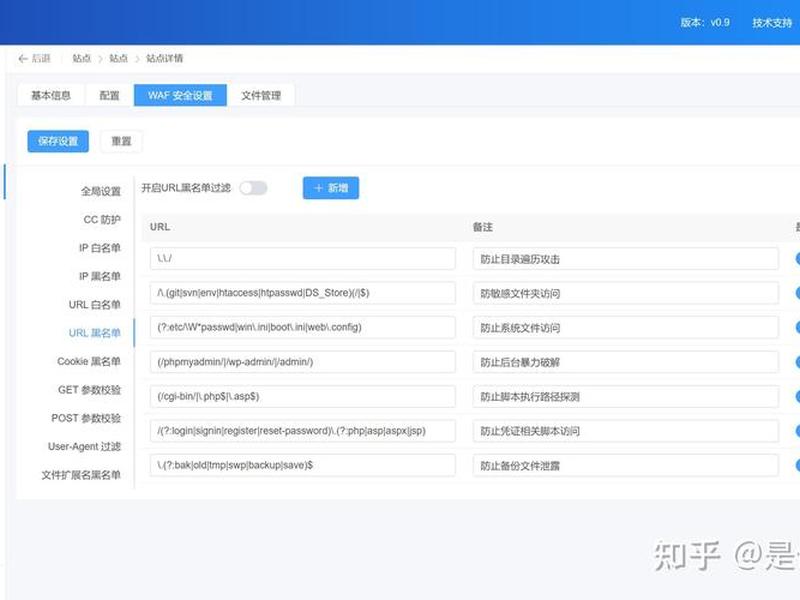Open POST 参数校验 settings

(x=86, y=418)
